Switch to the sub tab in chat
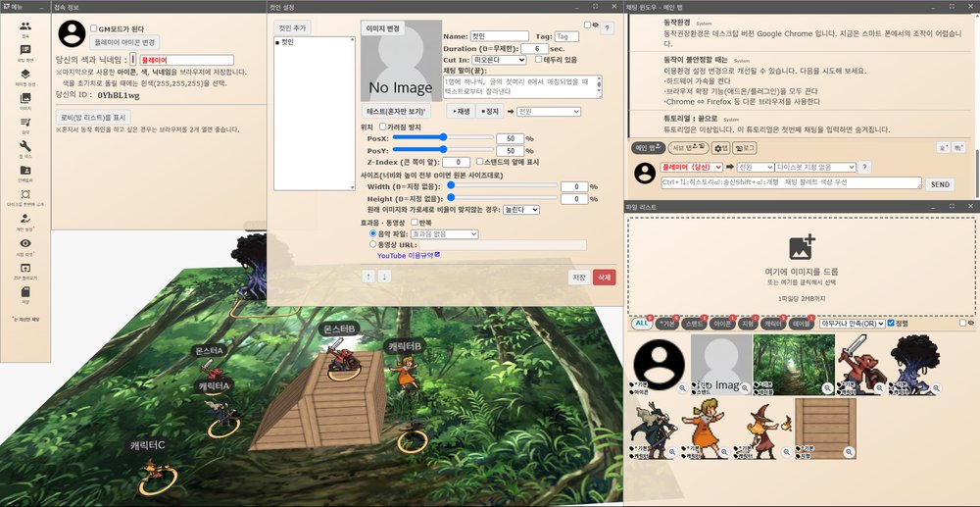The width and height of the screenshot is (980, 507). pos(688,148)
